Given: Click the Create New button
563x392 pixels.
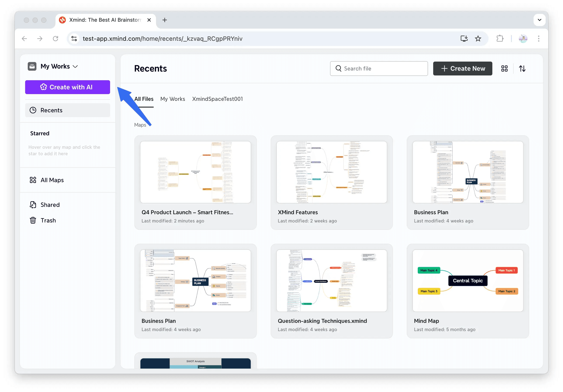Looking at the screenshot, I should pos(462,69).
